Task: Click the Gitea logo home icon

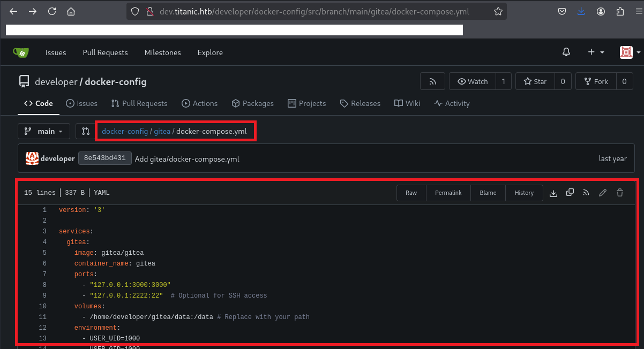Action: pos(21,52)
